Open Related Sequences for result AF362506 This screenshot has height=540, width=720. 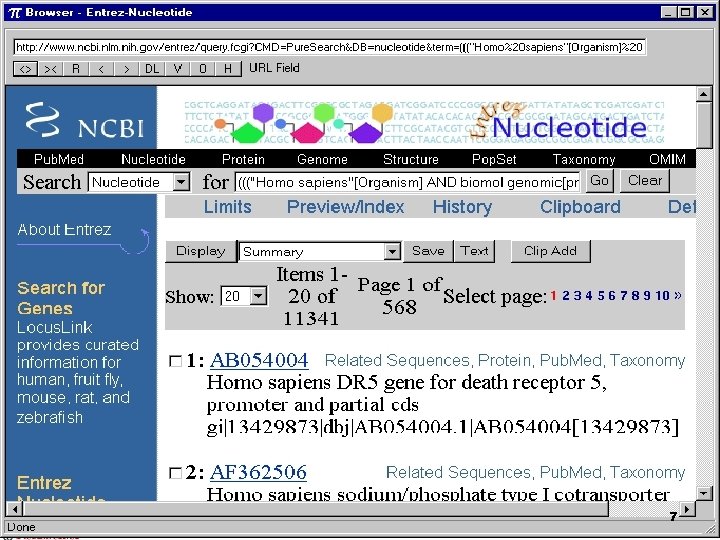coord(458,472)
